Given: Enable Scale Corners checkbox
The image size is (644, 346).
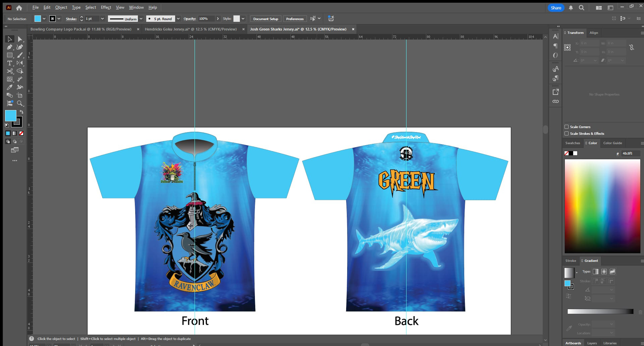Looking at the screenshot, I should 567,127.
